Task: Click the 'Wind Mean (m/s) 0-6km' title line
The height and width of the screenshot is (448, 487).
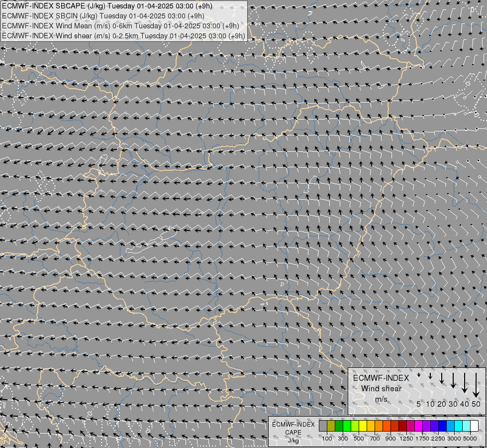Action: [x=120, y=26]
